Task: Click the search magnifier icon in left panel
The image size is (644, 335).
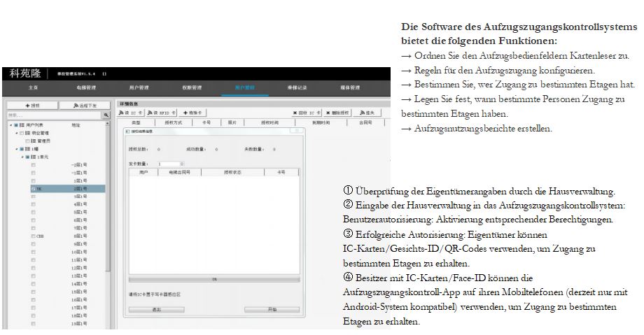Action: 106,114
